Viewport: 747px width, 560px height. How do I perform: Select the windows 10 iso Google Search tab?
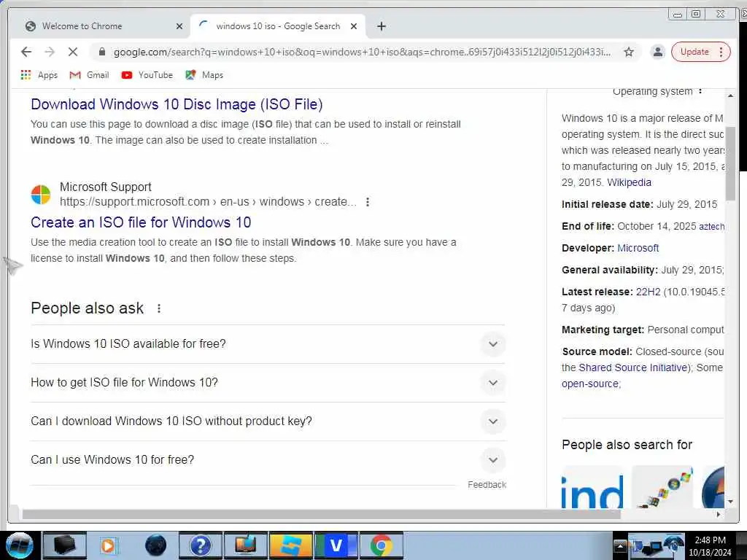278,26
